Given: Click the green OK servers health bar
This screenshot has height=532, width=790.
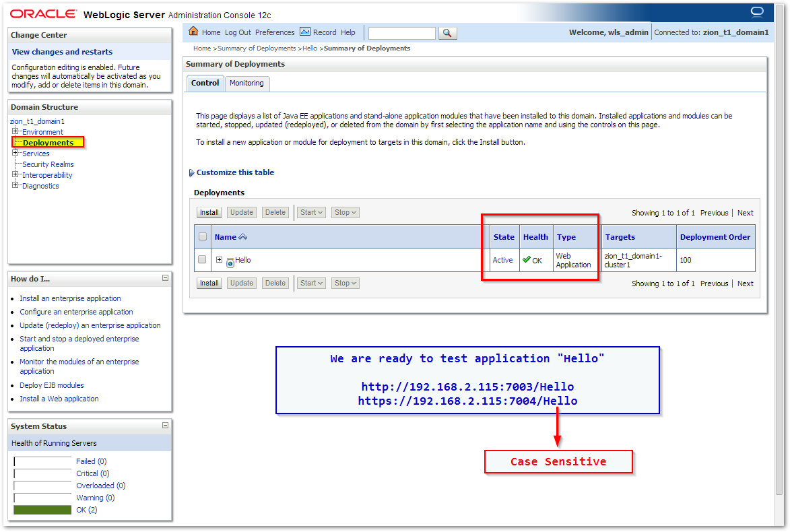Looking at the screenshot, I should coord(42,510).
